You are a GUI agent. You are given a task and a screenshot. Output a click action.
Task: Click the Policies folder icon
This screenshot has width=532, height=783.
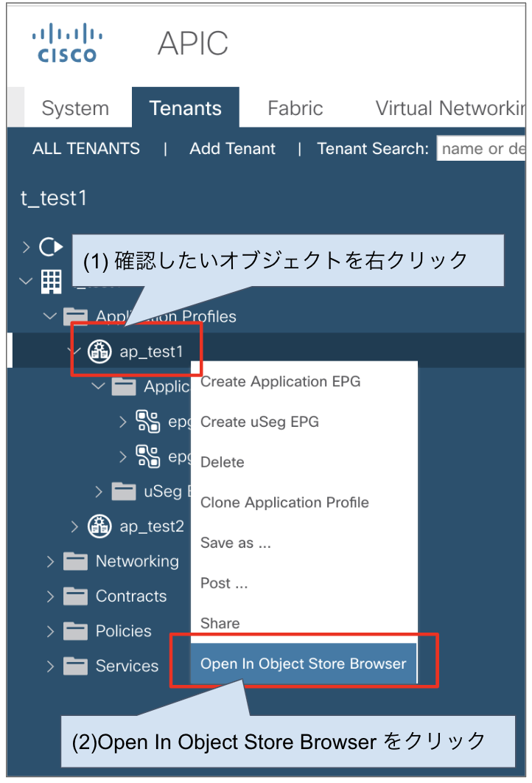coord(75,631)
